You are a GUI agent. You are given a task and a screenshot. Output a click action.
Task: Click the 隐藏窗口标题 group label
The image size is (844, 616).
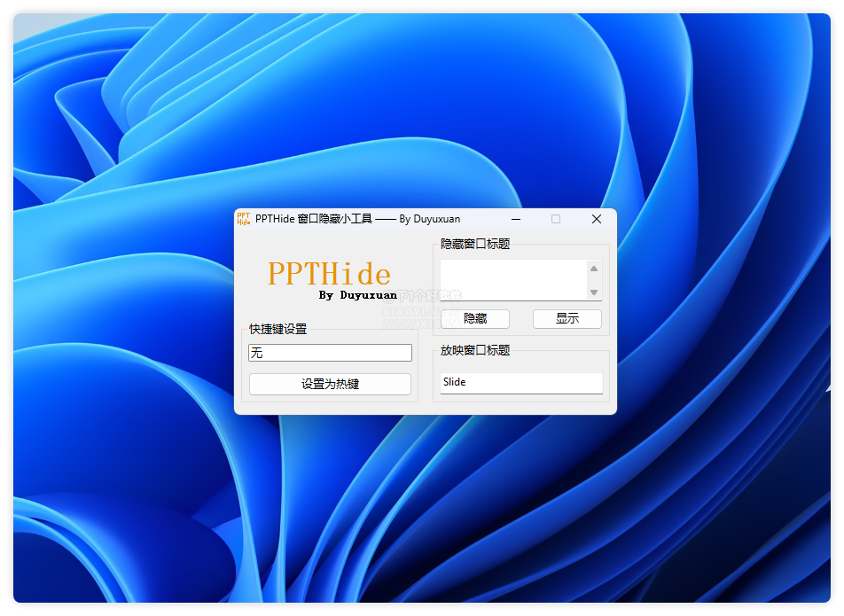click(475, 245)
